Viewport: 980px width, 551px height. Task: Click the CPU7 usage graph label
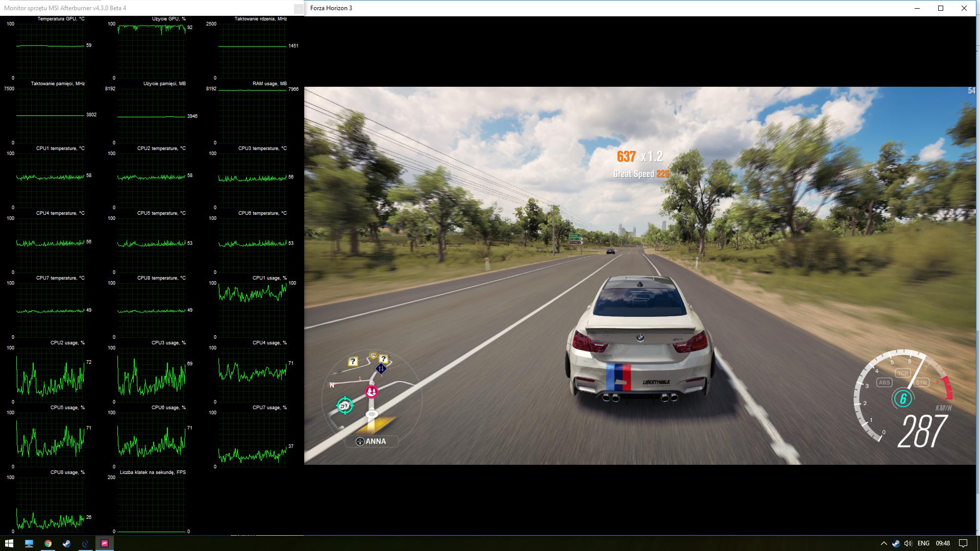[x=269, y=408]
